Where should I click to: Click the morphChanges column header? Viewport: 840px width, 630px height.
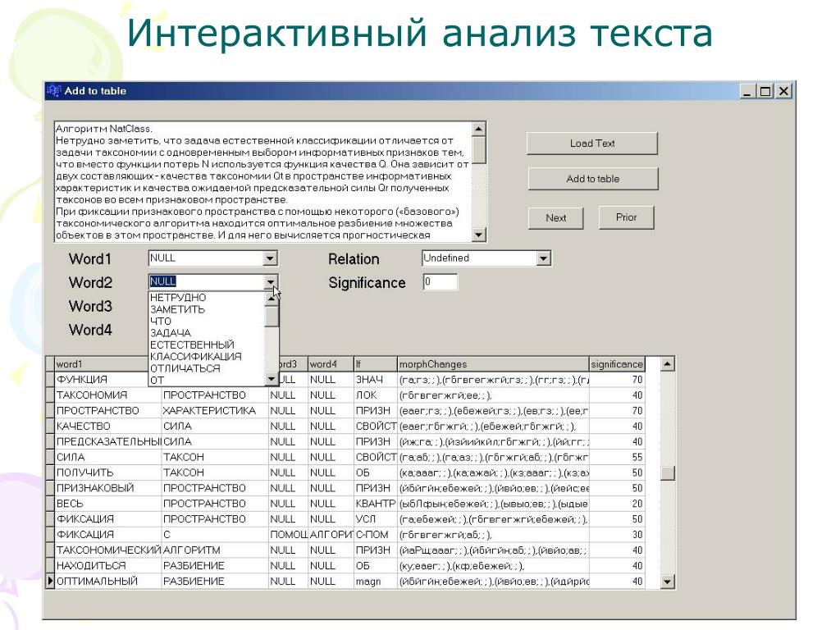(x=493, y=364)
